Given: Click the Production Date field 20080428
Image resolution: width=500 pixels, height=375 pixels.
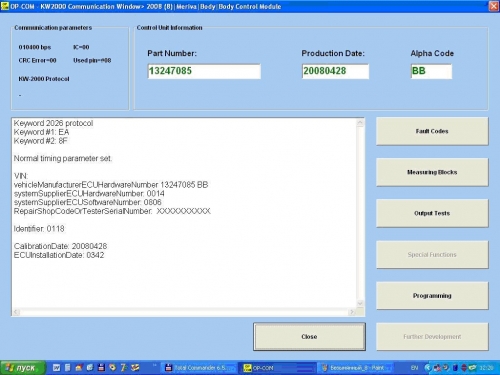Looking at the screenshot, I should [335, 71].
